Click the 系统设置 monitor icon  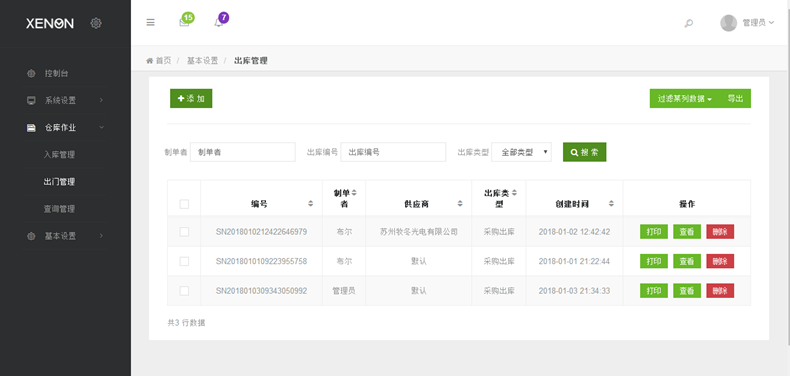pyautogui.click(x=31, y=100)
